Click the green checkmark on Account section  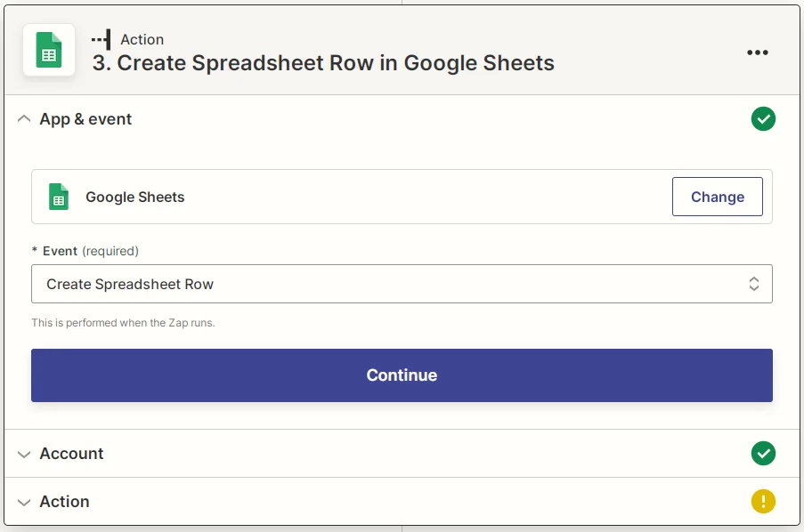point(763,454)
